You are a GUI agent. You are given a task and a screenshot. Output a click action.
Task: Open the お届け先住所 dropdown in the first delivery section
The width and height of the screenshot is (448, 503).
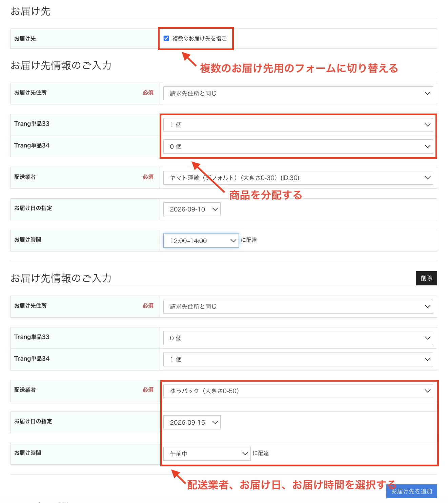click(298, 93)
